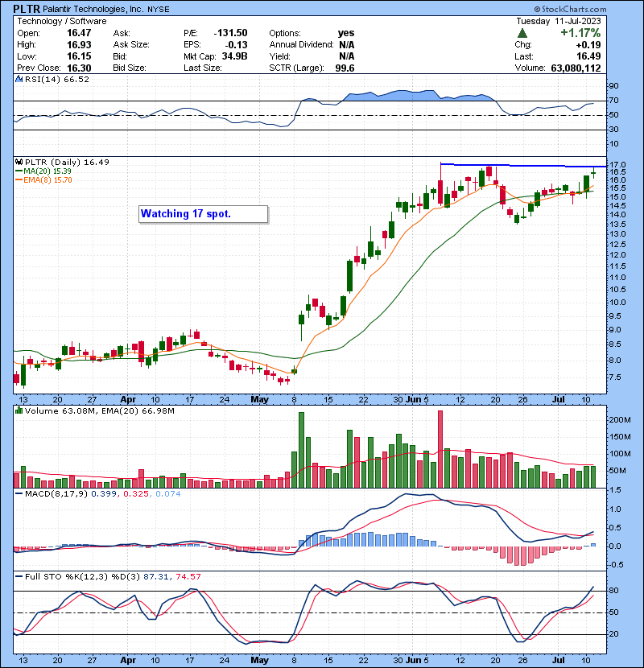Click the EMA(8) orange legend line
This screenshot has width=644, height=668.
[18, 180]
